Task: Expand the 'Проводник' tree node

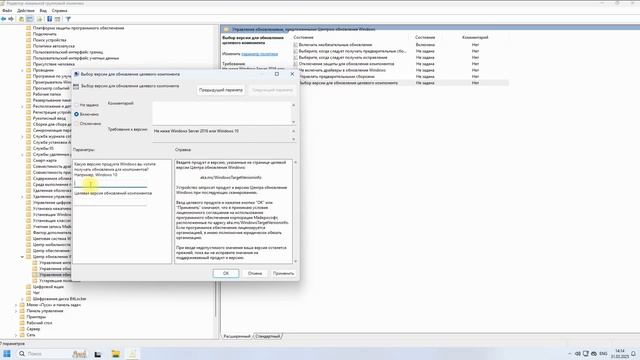Action: pyautogui.click(x=22, y=70)
